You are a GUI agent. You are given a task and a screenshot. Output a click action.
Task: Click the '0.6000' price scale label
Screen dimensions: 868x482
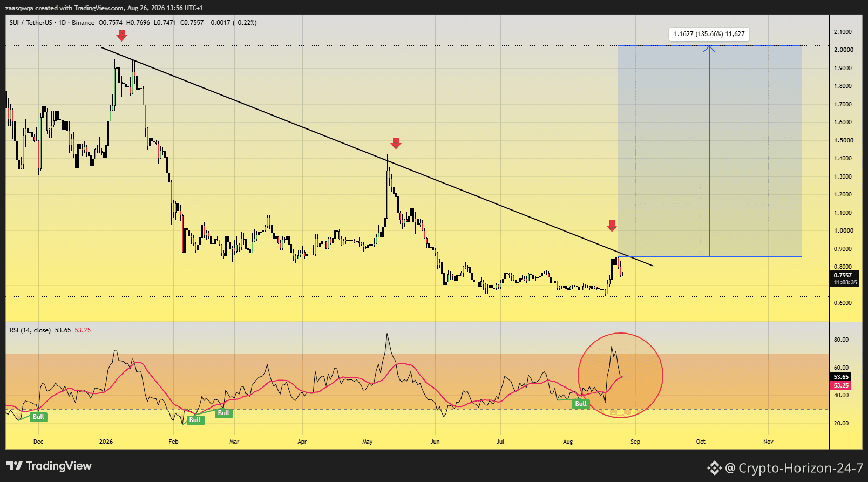[843, 303]
